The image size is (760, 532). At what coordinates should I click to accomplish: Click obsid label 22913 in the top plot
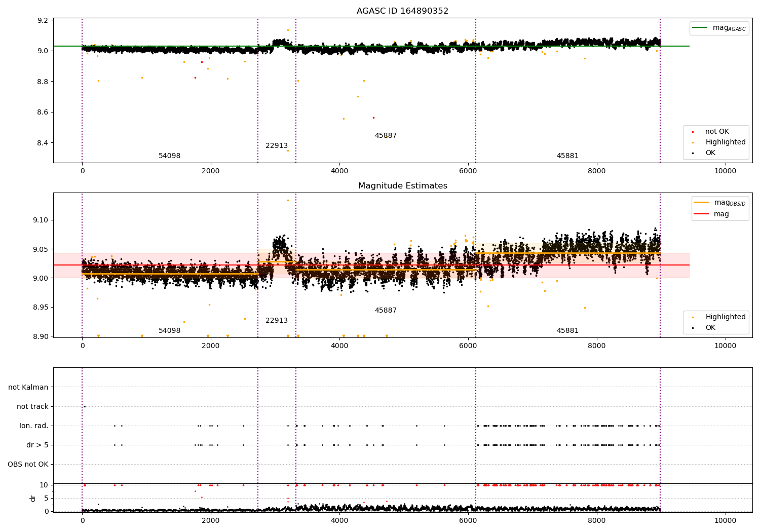pyautogui.click(x=277, y=145)
